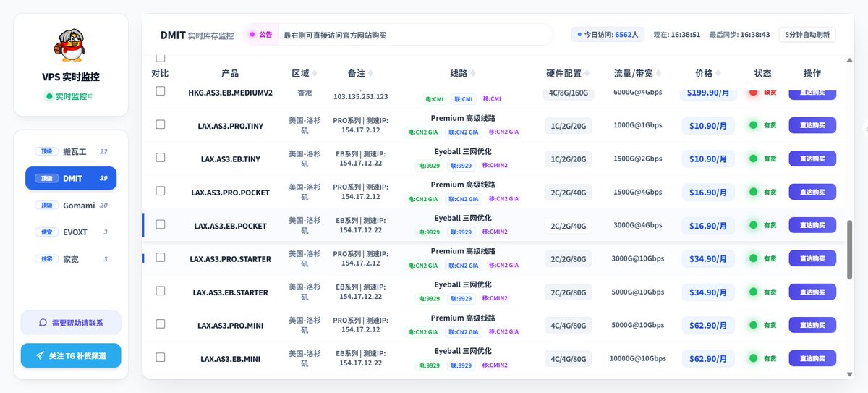This screenshot has width=868, height=393.
Task: Click product name LAX.AS3.EB.STARTER
Action: [230, 292]
